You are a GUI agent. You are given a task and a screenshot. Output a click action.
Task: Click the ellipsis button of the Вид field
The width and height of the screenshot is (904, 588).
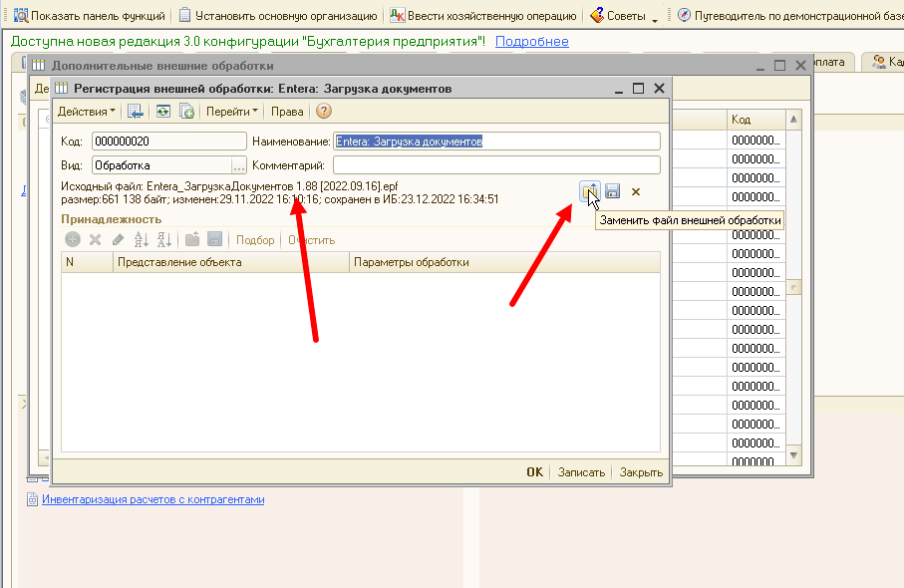238,166
